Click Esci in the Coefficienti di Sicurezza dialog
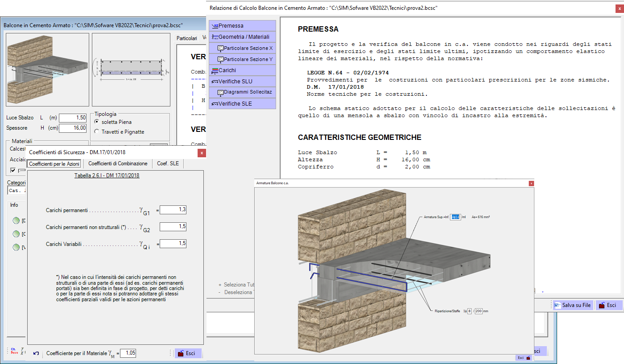Viewport: 624px width, 364px height. coord(186,353)
